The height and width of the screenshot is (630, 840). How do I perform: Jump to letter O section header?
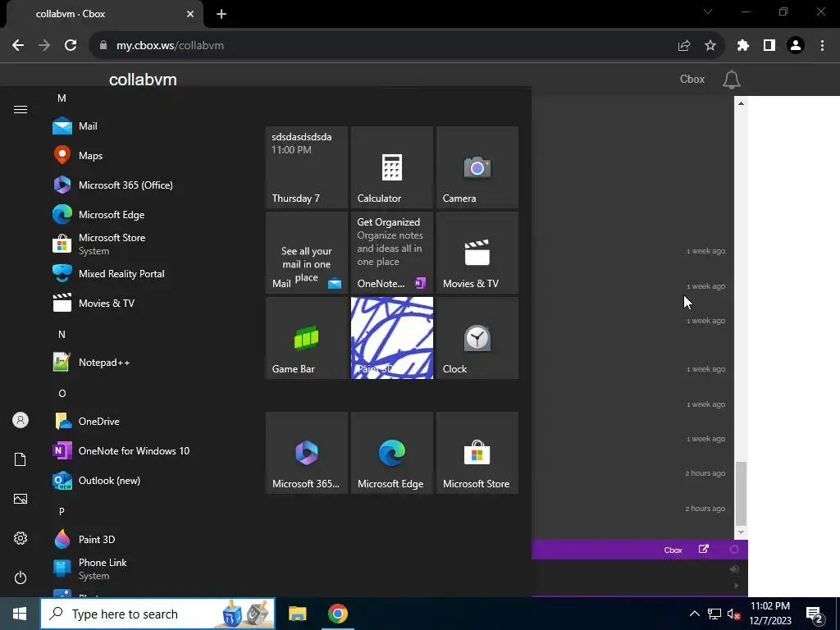point(62,393)
